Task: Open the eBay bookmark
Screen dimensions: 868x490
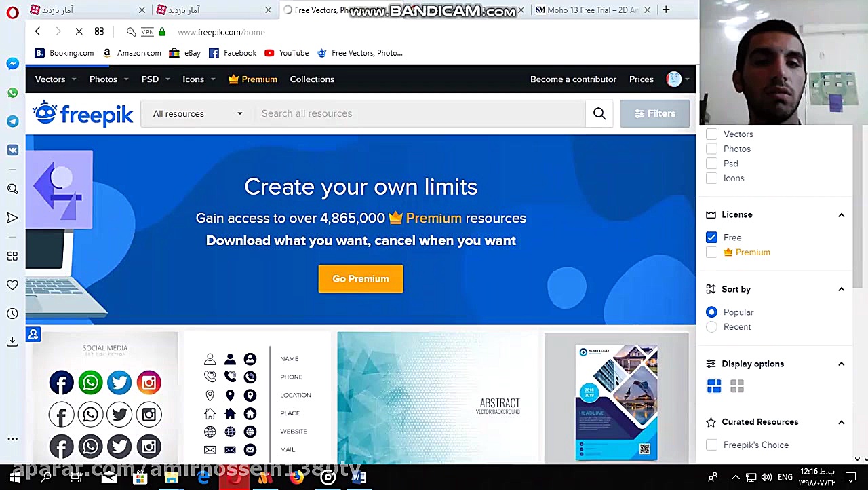Action: pyautogui.click(x=185, y=53)
